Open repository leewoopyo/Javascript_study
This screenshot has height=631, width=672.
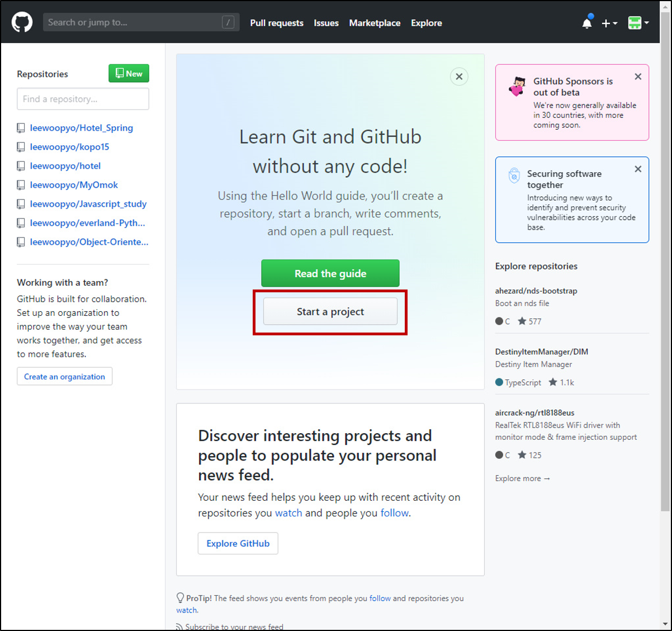(x=88, y=204)
